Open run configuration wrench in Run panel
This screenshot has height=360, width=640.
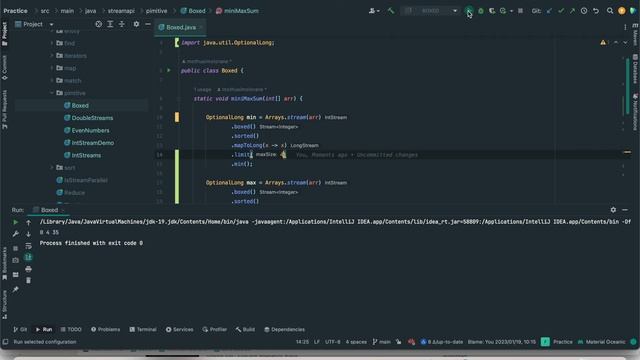tap(16, 234)
